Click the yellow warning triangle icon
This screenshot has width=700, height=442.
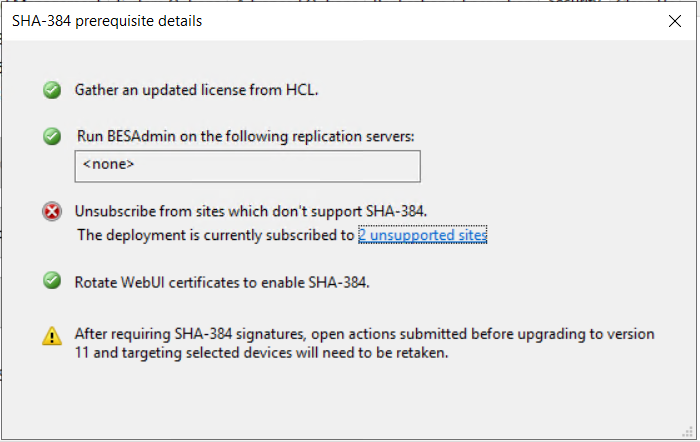coord(52,336)
